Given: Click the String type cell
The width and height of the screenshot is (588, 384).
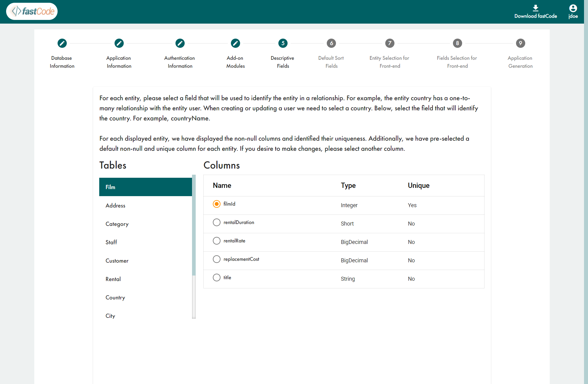Looking at the screenshot, I should click(x=348, y=279).
